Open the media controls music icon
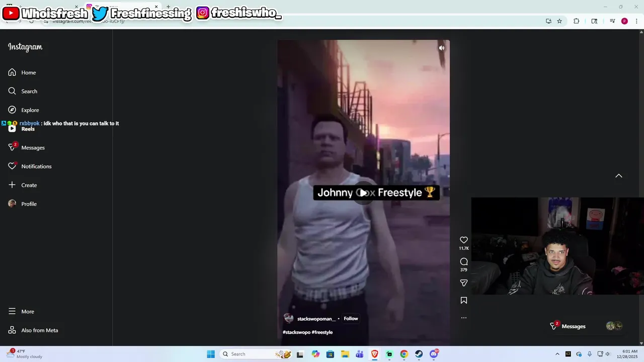 point(612,21)
